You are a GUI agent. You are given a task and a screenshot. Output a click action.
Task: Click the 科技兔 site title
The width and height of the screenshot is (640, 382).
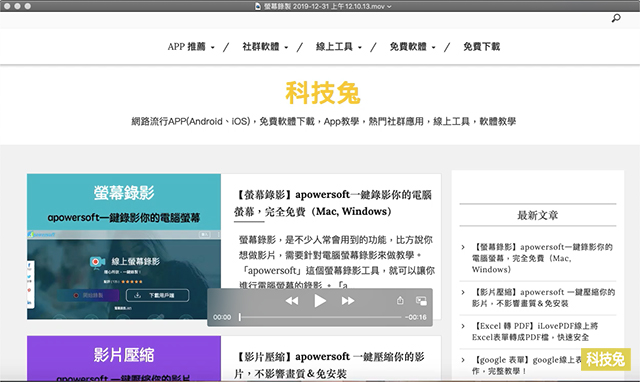pyautogui.click(x=322, y=93)
